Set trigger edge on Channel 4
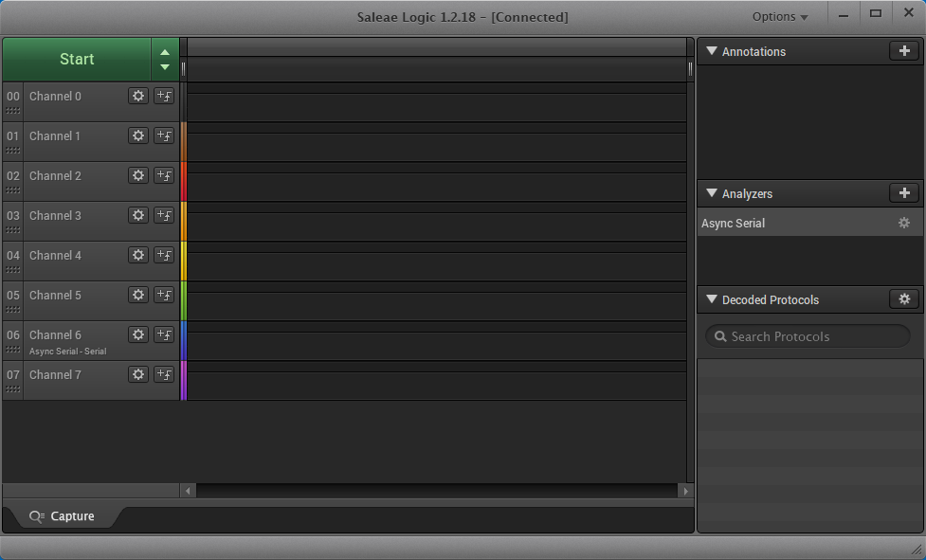The height and width of the screenshot is (560, 926). coord(164,256)
